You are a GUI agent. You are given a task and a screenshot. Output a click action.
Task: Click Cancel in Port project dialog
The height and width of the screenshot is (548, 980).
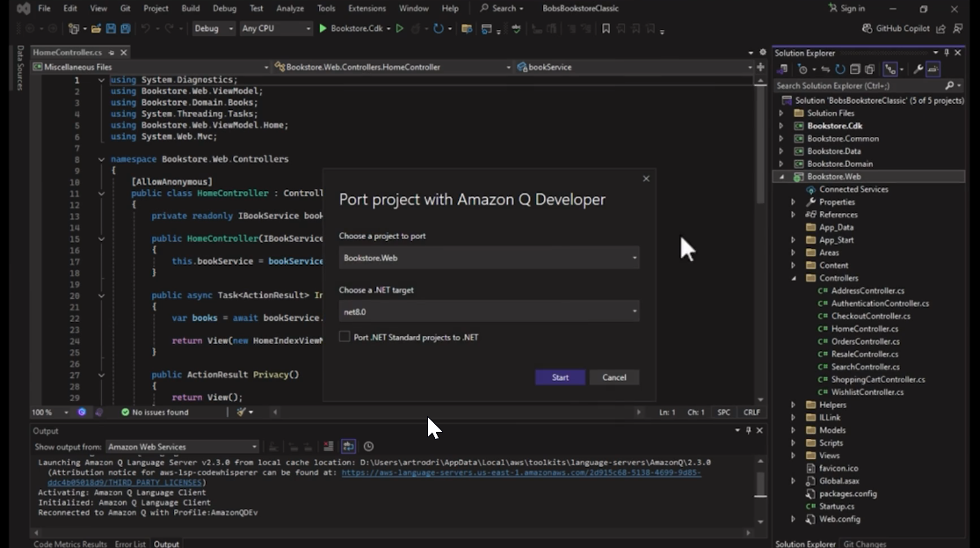click(613, 377)
